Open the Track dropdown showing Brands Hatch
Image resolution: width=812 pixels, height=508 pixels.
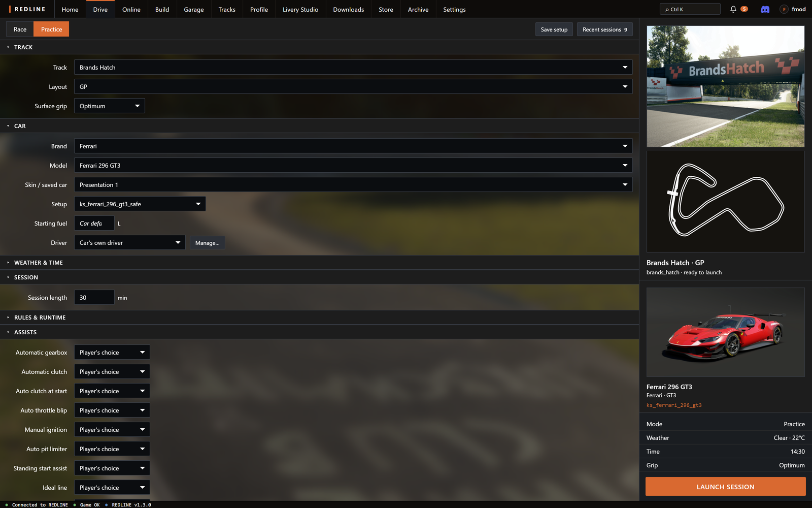coord(353,68)
